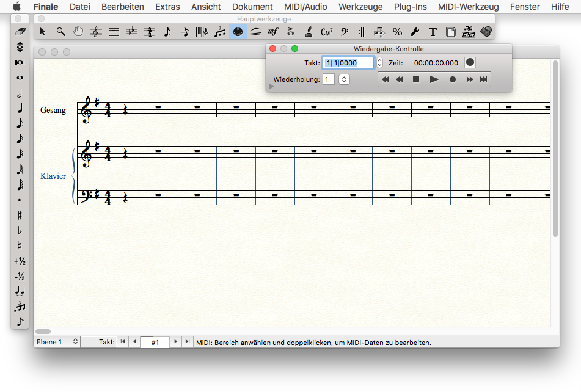This screenshot has width=581, height=392.
Task: Raise pitch with +½ button
Action: pos(20,261)
